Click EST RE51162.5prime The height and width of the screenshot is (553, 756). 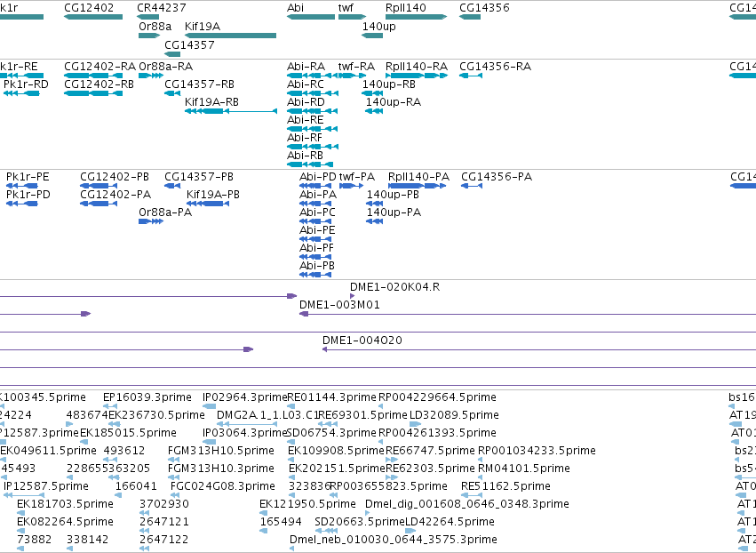472,495
